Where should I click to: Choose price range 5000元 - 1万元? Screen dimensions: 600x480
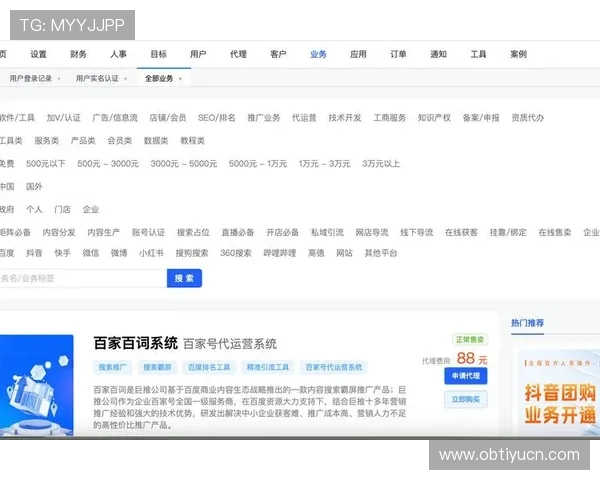[258, 164]
